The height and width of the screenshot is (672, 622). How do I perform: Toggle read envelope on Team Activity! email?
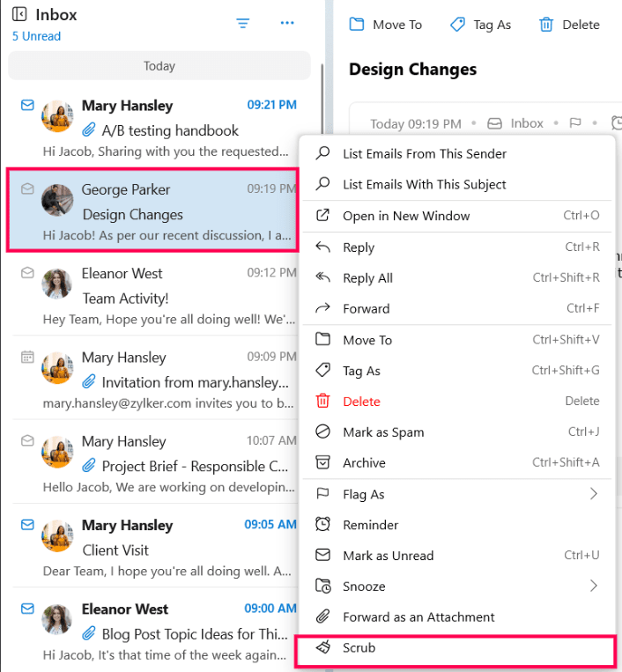27,272
